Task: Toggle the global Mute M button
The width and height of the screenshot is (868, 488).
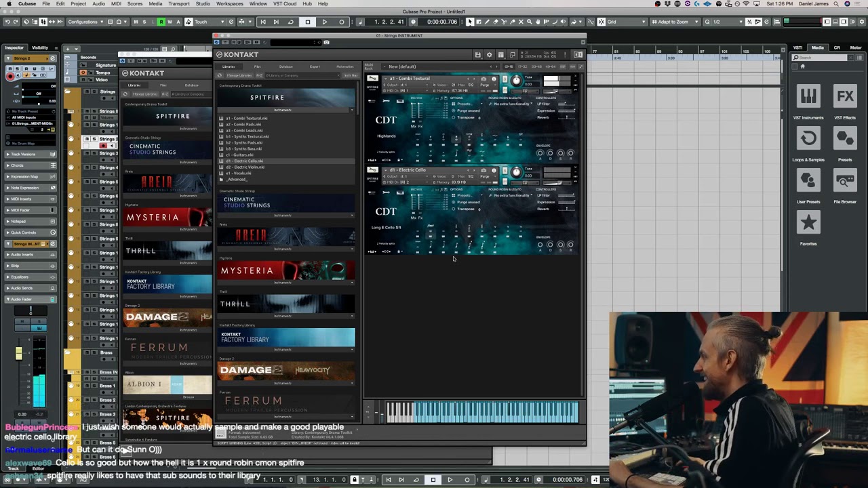Action: (136, 22)
